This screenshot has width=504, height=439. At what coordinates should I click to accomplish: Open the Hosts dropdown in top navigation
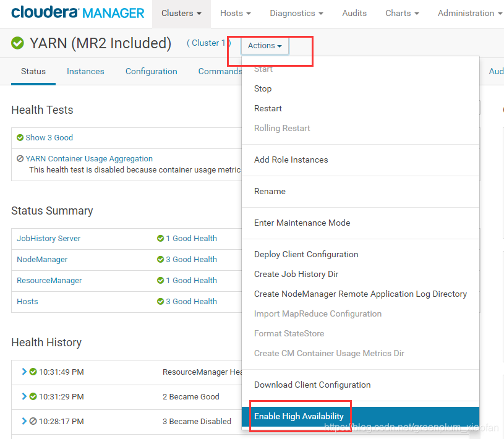[x=235, y=13]
